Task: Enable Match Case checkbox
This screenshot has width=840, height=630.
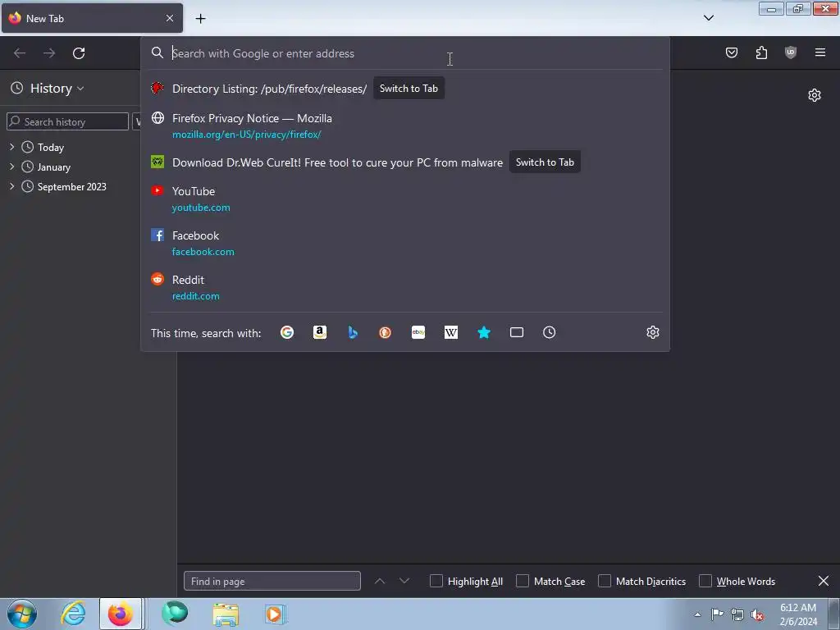Action: 523,581
